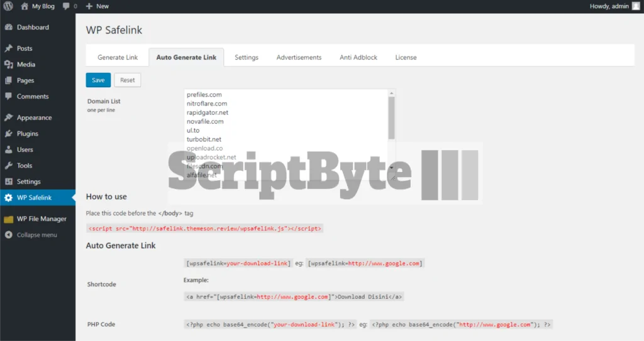The image size is (644, 341).
Task: Open Howdy, admin account menu
Action: 609,6
